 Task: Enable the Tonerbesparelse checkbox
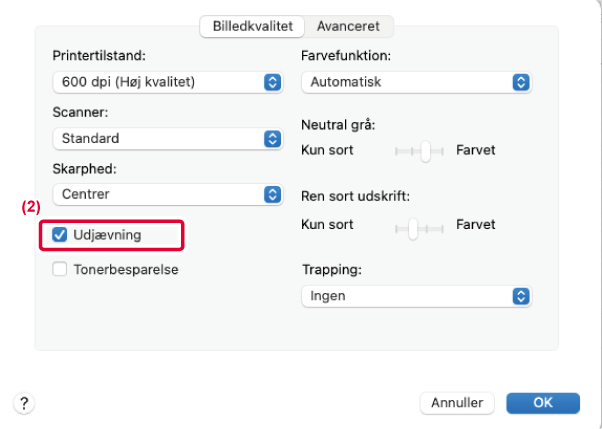pyautogui.click(x=59, y=269)
